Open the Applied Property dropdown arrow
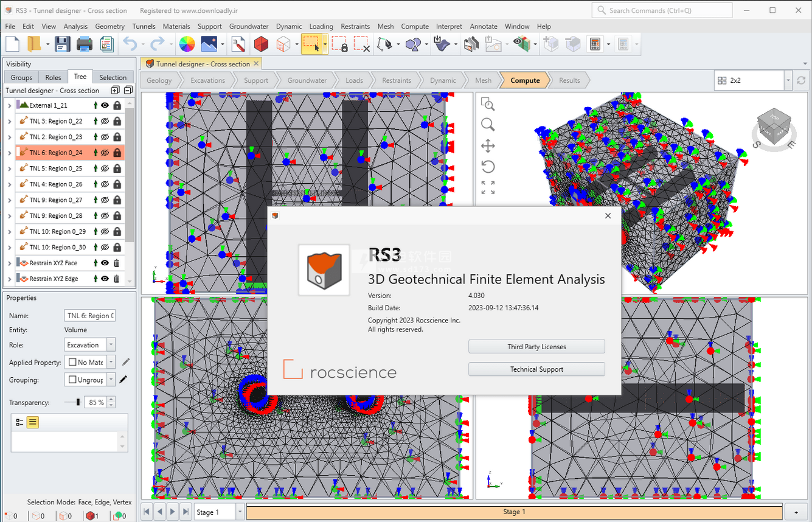812x522 pixels. (x=111, y=362)
